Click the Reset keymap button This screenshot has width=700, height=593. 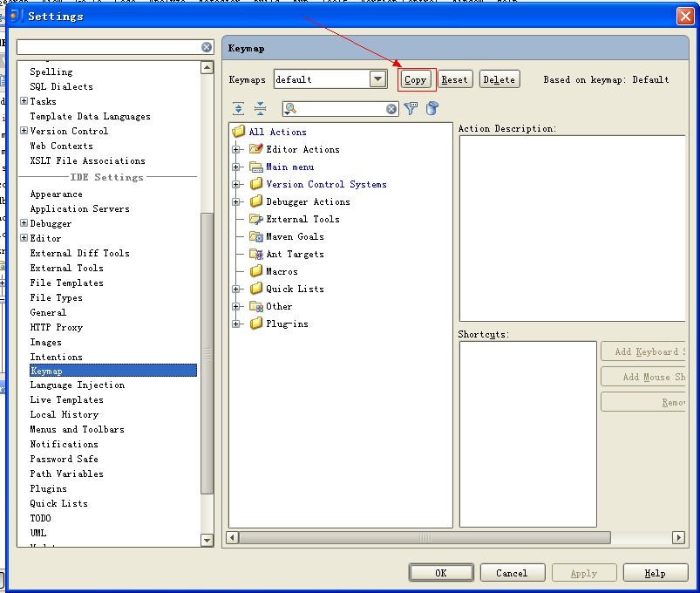tap(454, 79)
